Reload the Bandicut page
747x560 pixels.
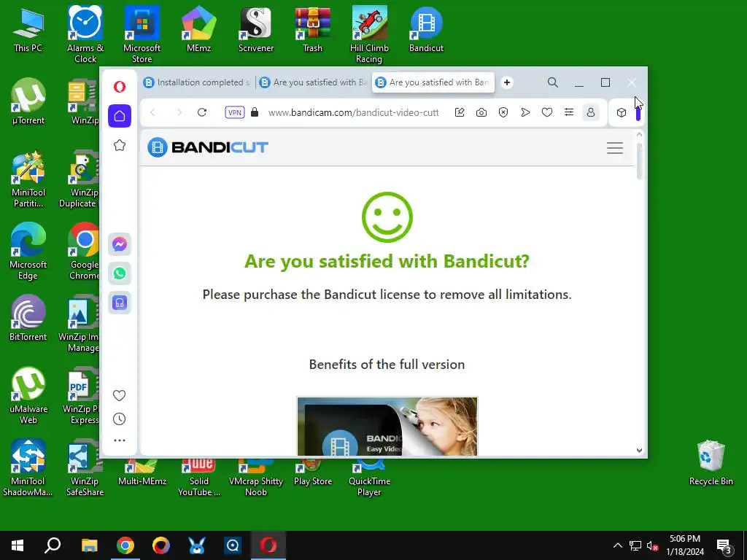pos(202,112)
